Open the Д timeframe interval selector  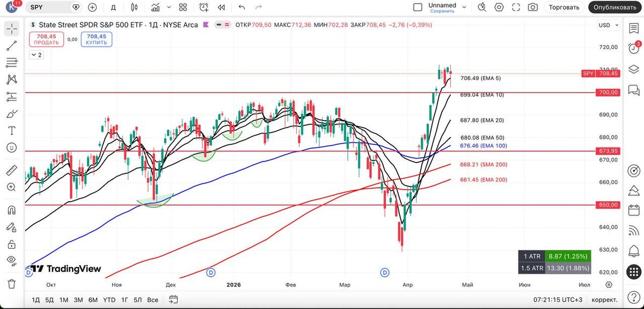[113, 7]
